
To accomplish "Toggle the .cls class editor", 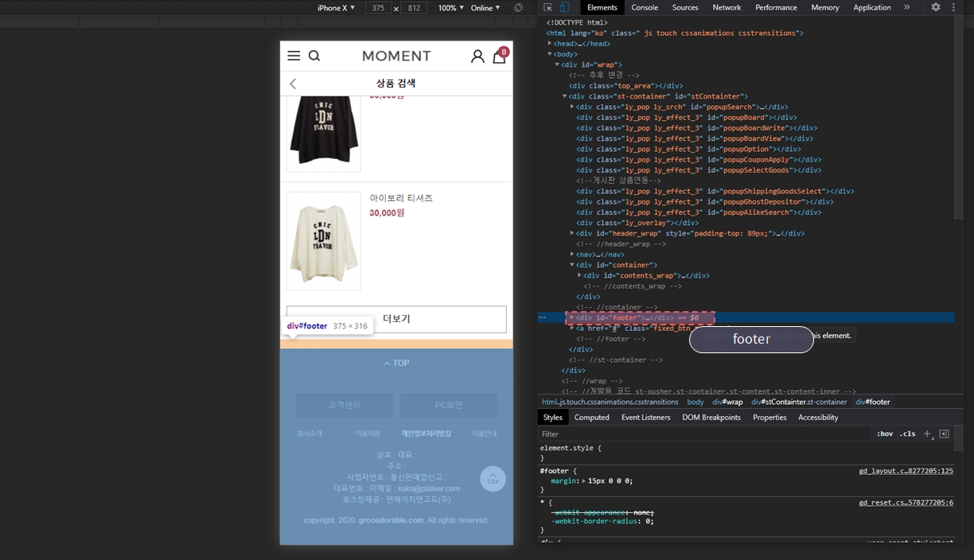I will (x=907, y=434).
